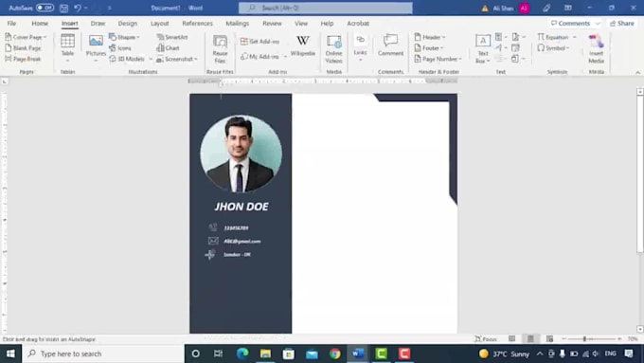Insert a Blank Page
The image size is (644, 363).
(x=23, y=48)
